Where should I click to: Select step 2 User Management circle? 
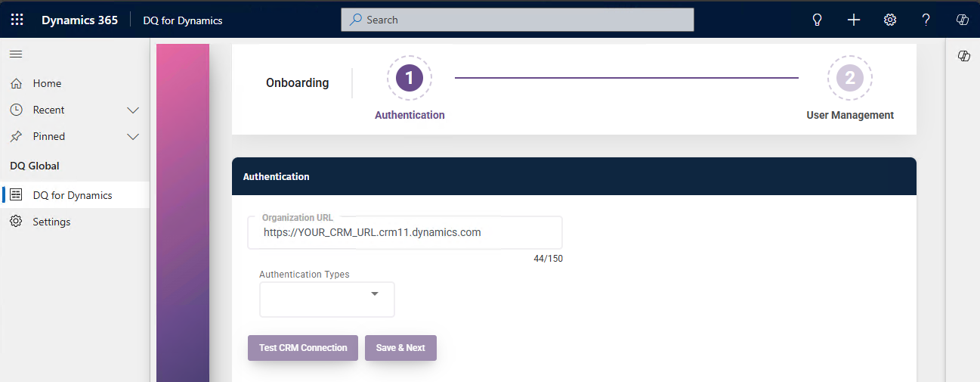[x=850, y=77]
